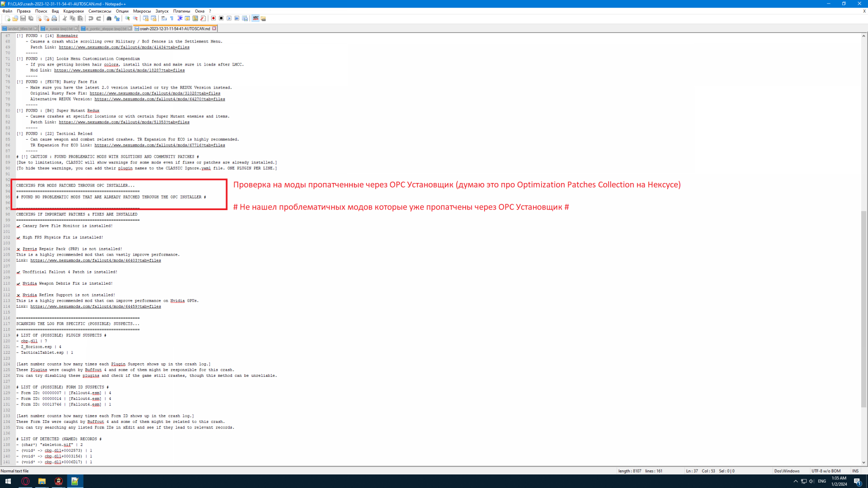The width and height of the screenshot is (868, 488).
Task: Start macro recording with red dot icon
Action: pos(213,19)
